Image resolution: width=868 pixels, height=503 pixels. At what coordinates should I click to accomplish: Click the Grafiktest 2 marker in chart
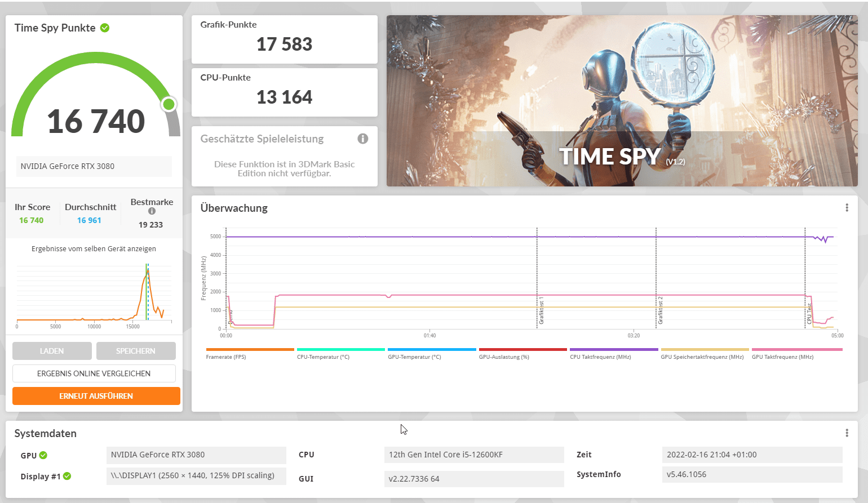(x=661, y=311)
